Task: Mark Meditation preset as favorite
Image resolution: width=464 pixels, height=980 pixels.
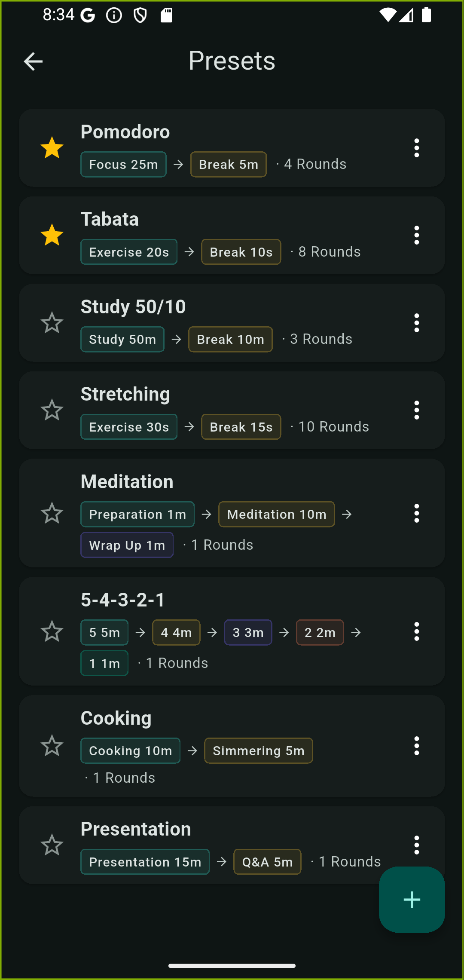Action: click(52, 513)
